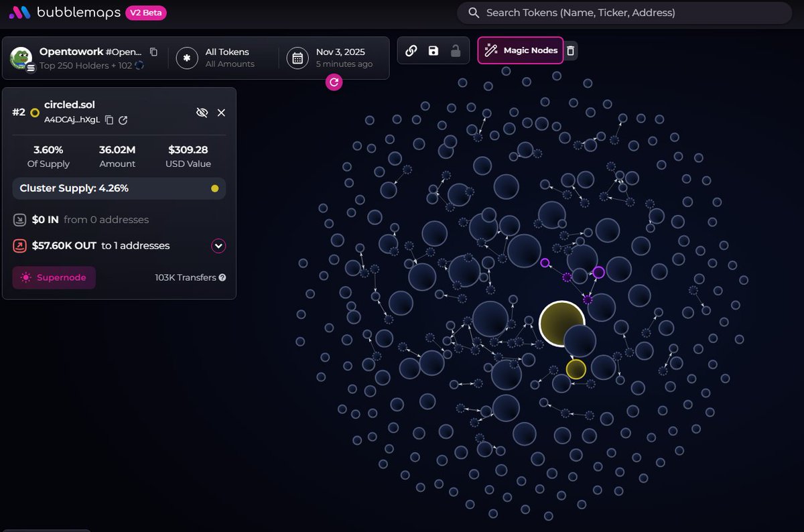The width and height of the screenshot is (804, 532).
Task: Click the V2 Beta badge
Action: point(146,13)
